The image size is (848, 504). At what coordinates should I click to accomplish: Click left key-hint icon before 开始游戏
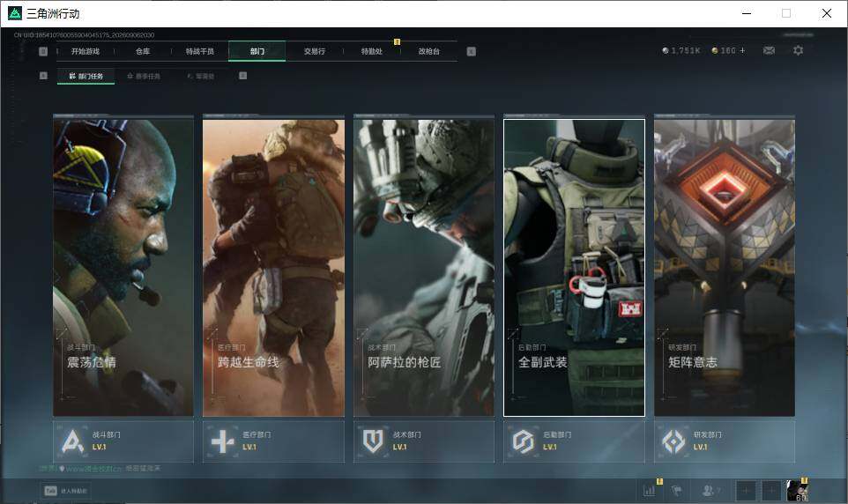click(x=43, y=51)
